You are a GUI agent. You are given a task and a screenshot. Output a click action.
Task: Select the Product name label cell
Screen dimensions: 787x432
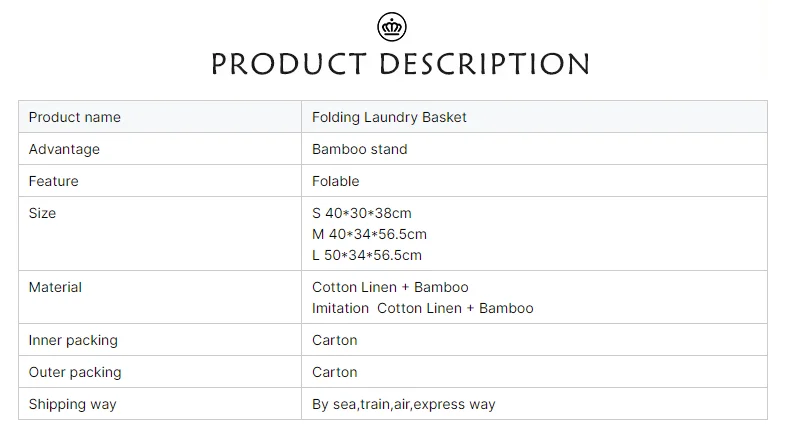coord(75,117)
